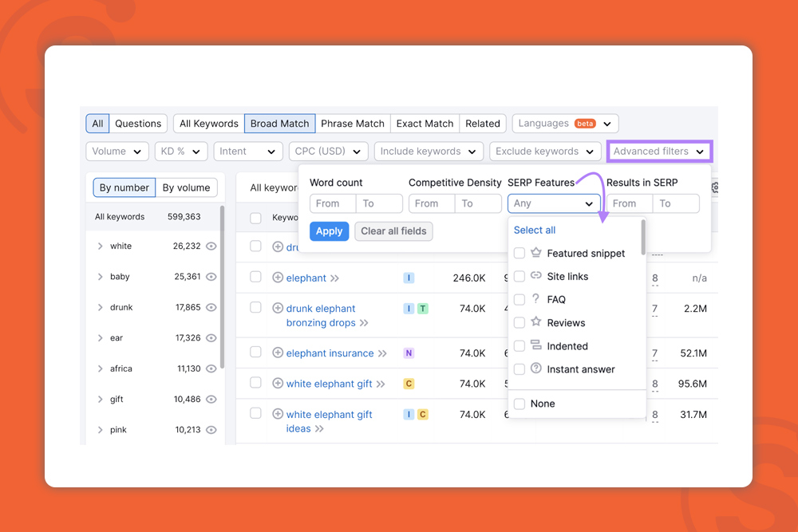Screen dimensions: 798x532
Task: Check the FAQ checkbox
Action: click(x=519, y=300)
